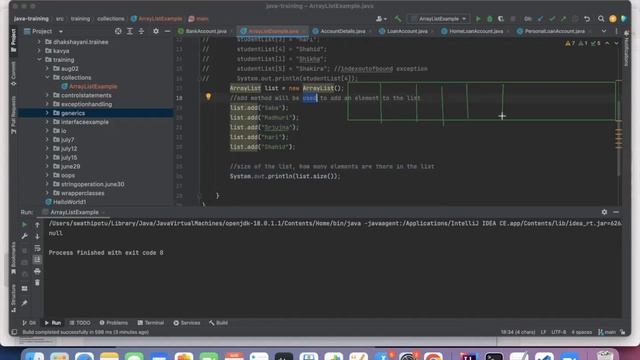Collapse all nodes in the Project panel
This screenshot has width=640, height=360.
tap(141, 31)
